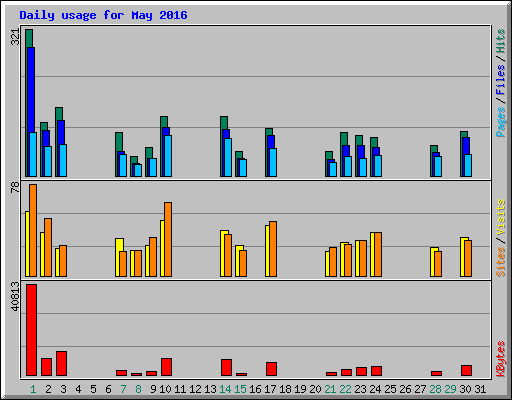Click the Files legend label

point(501,79)
